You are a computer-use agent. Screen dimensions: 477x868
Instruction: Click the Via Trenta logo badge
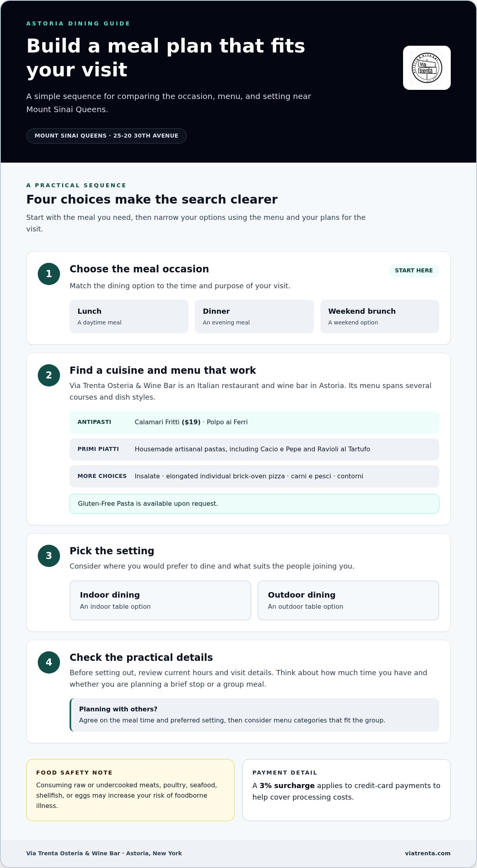[427, 68]
